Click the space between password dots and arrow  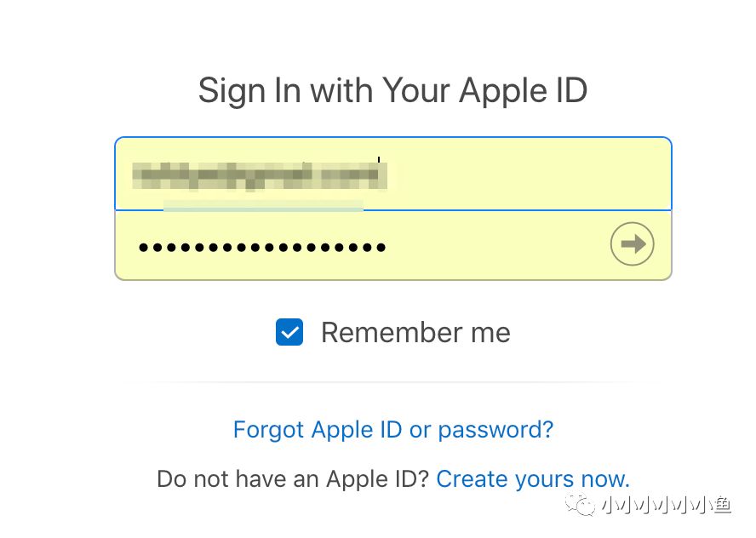click(498, 246)
